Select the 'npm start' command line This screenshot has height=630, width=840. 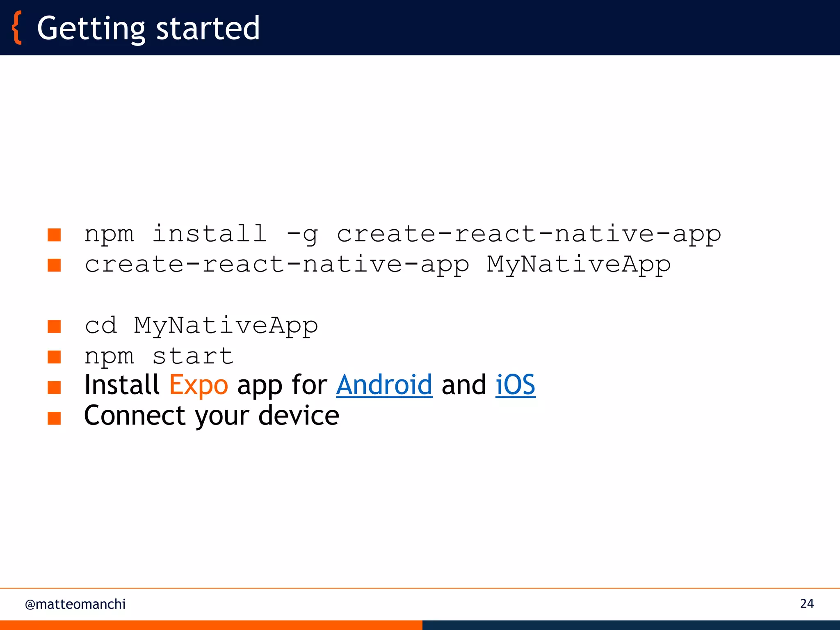point(159,356)
